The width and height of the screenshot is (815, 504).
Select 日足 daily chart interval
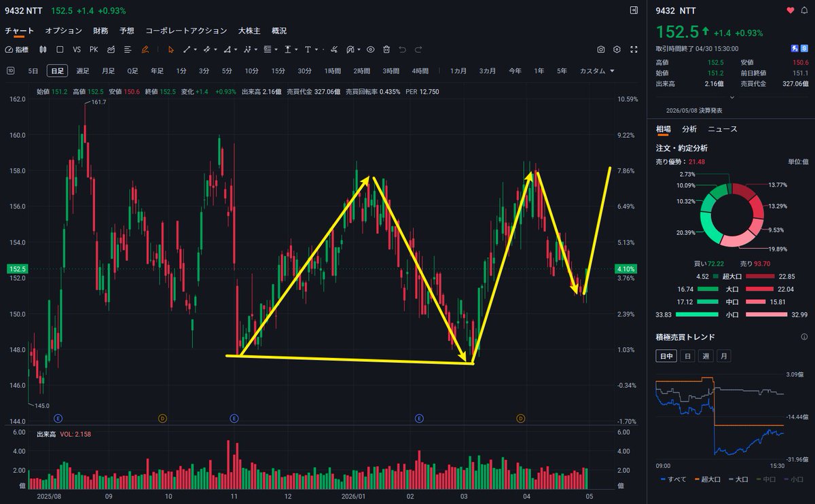pos(57,71)
